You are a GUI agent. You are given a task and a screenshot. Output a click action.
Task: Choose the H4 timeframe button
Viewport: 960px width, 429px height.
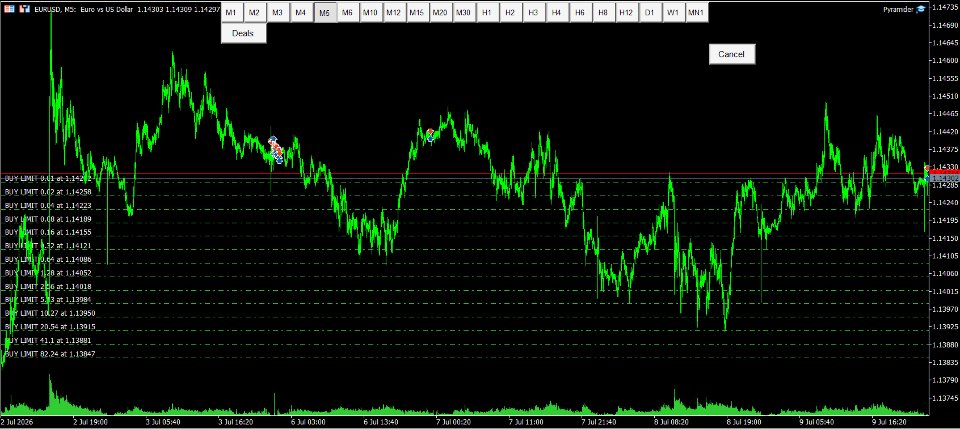coord(557,12)
